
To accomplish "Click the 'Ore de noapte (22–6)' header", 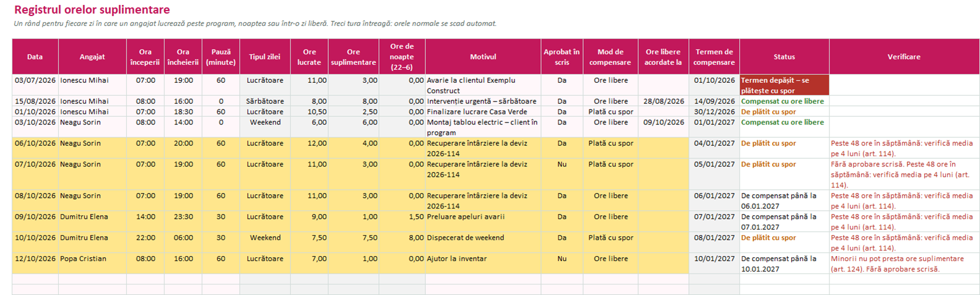I will [402, 57].
